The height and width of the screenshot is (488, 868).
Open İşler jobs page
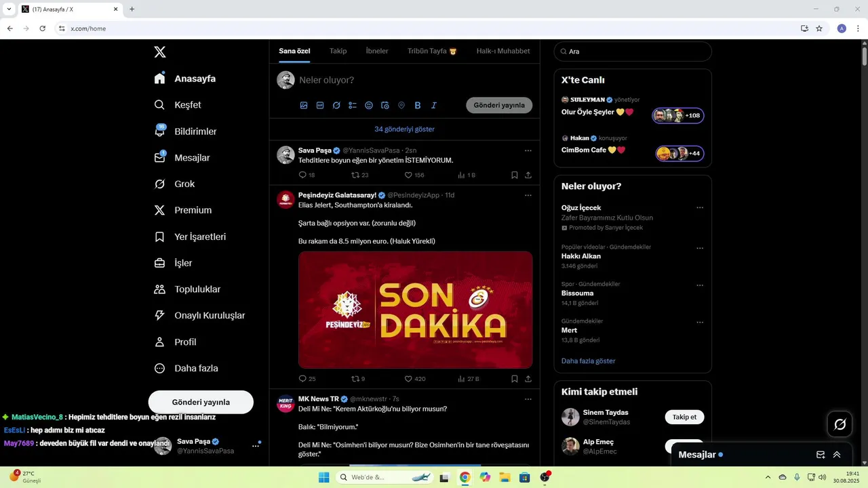[174, 263]
